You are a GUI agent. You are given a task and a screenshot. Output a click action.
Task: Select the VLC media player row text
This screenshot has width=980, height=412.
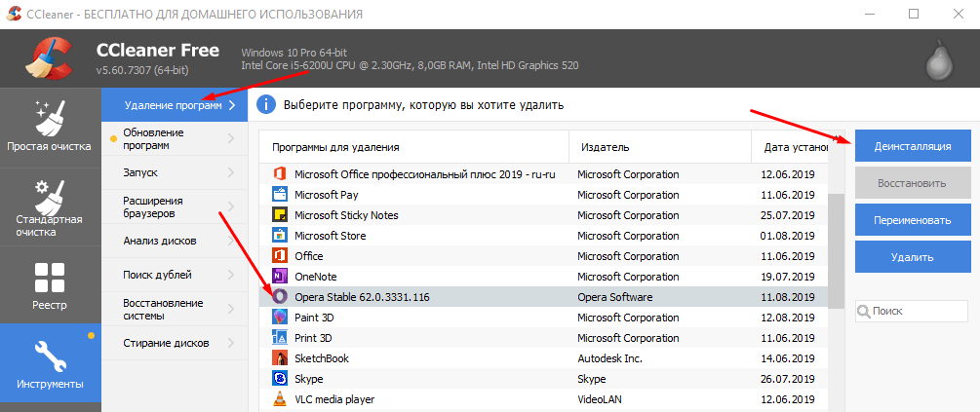tap(334, 399)
